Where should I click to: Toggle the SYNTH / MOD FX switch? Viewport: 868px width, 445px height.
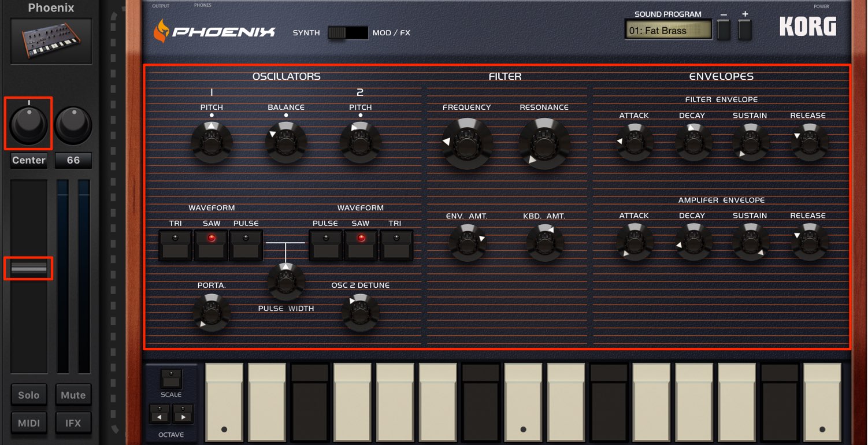pyautogui.click(x=348, y=33)
